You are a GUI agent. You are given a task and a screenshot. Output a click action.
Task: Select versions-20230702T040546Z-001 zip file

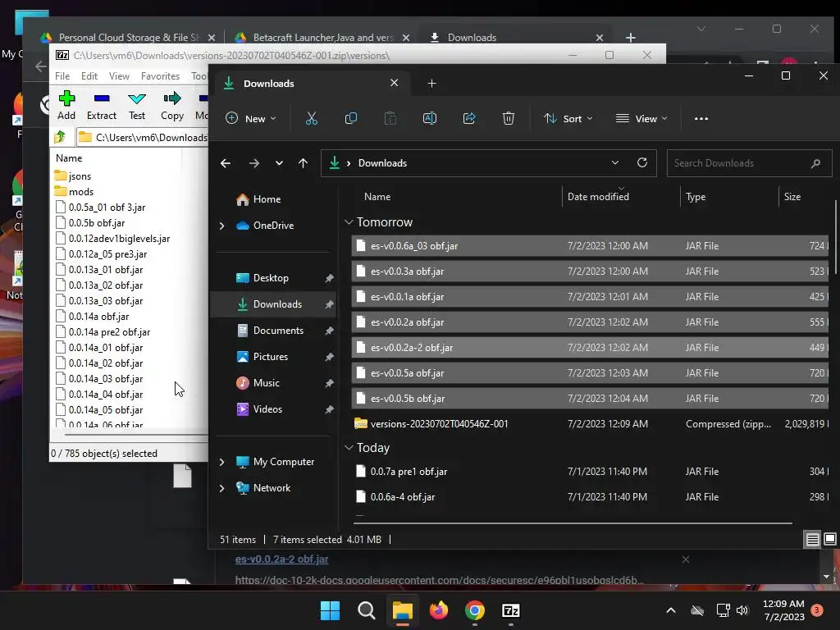point(590,424)
